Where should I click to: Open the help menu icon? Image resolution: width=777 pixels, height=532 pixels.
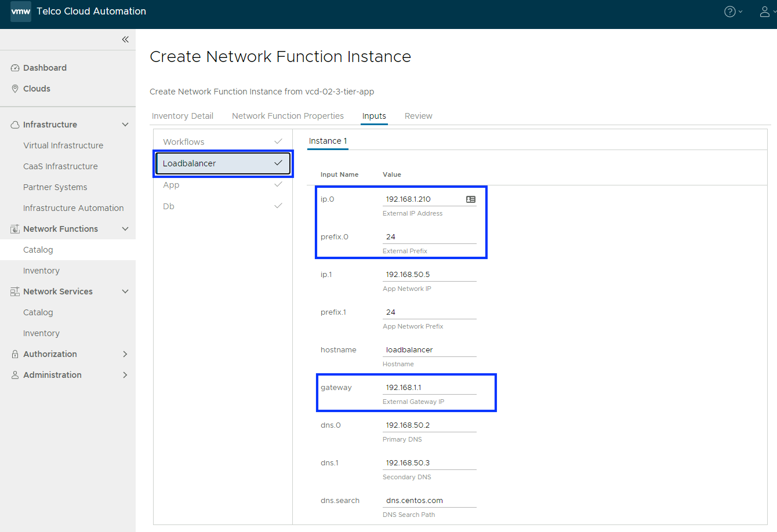pos(730,12)
